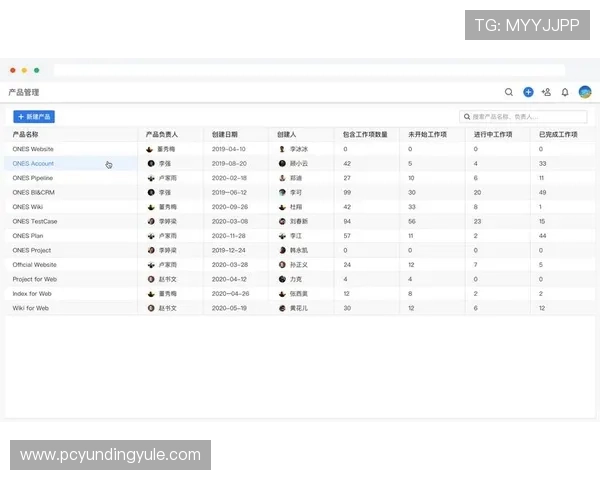
Task: Click creator avatar in Index for Web row
Action: (x=282, y=294)
